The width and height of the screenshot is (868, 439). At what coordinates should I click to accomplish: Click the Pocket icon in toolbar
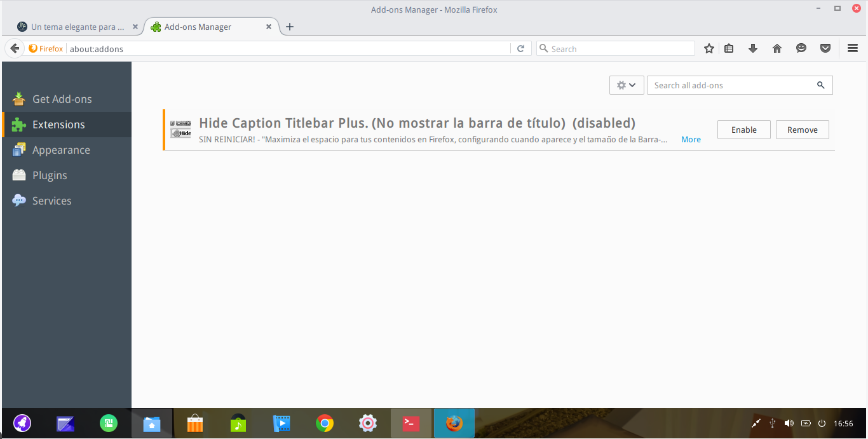coord(825,48)
